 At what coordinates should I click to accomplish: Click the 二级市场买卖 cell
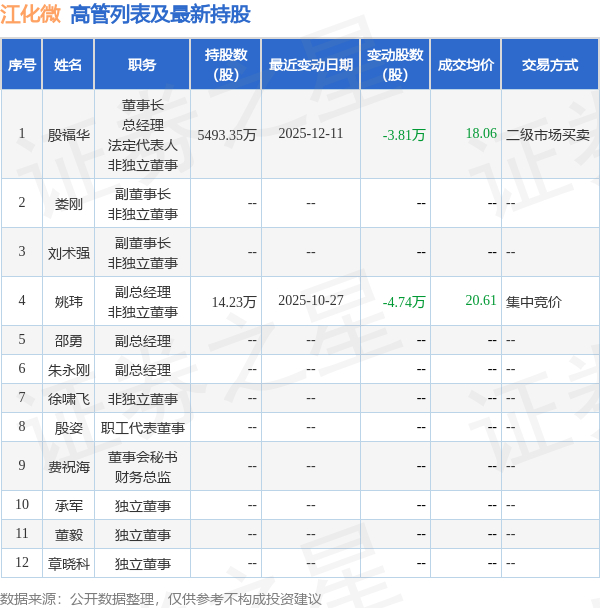click(548, 135)
